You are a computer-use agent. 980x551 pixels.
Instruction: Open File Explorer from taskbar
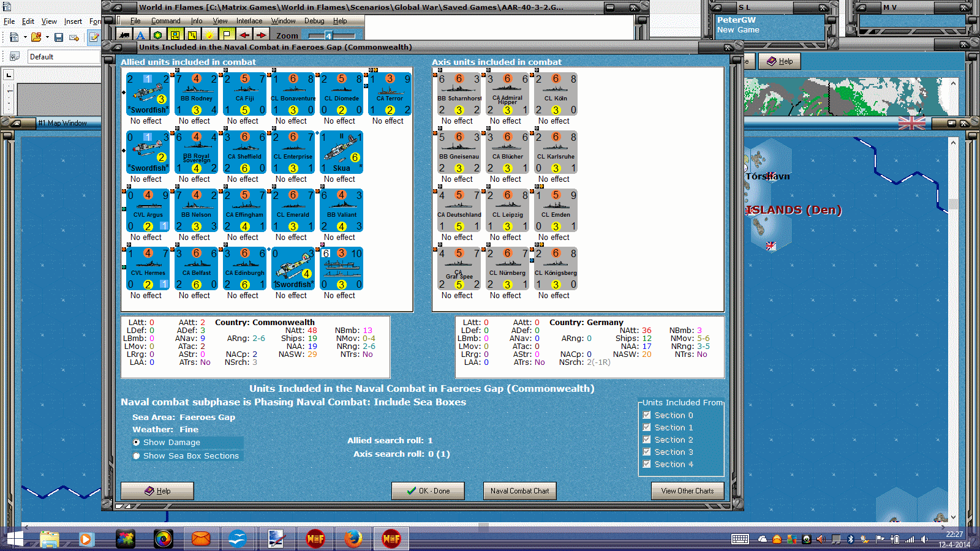pos(50,539)
